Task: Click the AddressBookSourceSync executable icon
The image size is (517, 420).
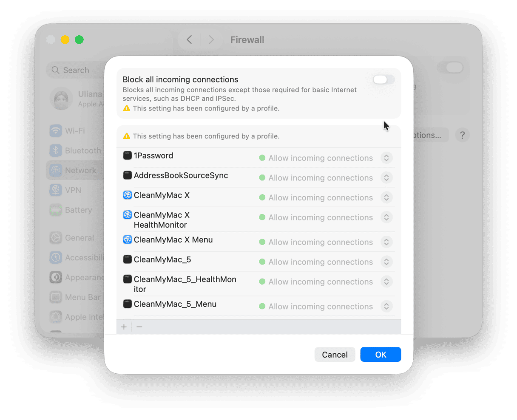Action: 127,175
